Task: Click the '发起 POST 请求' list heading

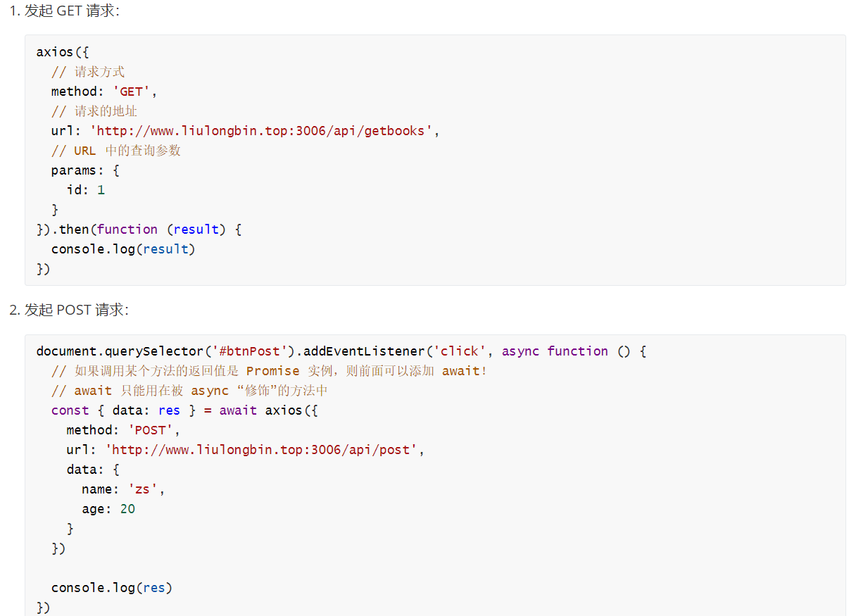Action: [76, 310]
